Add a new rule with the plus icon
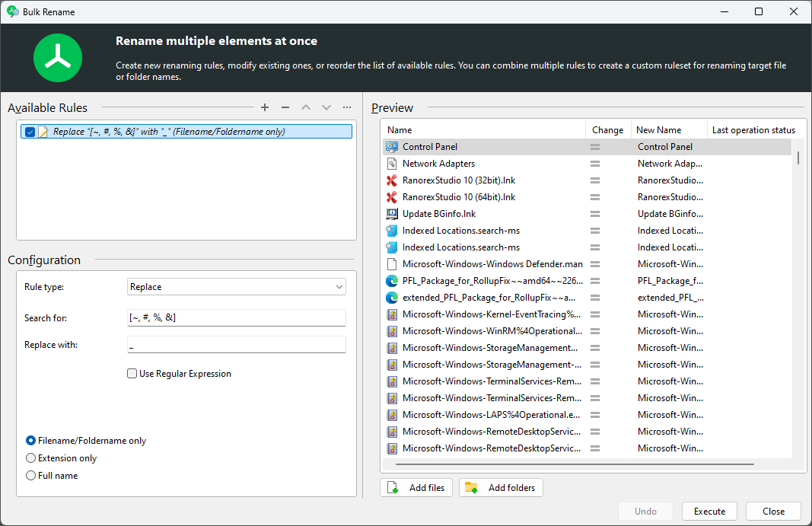Viewport: 812px width, 526px height. pyautogui.click(x=264, y=107)
